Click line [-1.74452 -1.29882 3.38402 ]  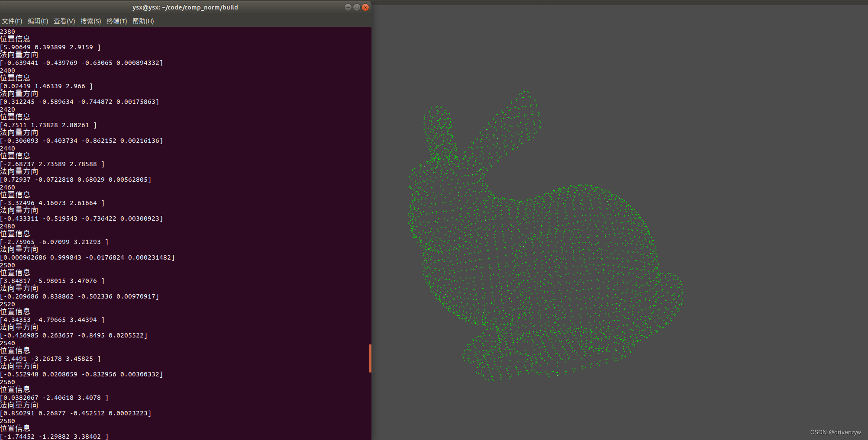(54, 436)
